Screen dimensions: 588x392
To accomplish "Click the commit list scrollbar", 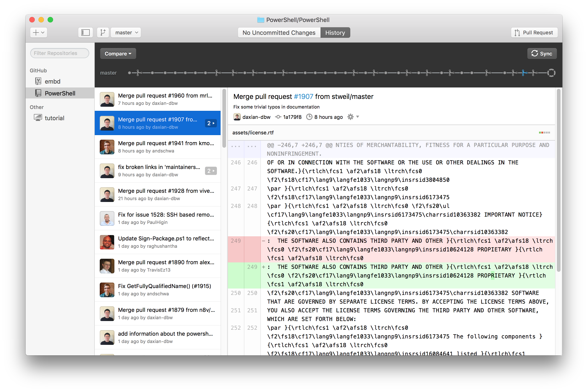I will tap(224, 118).
